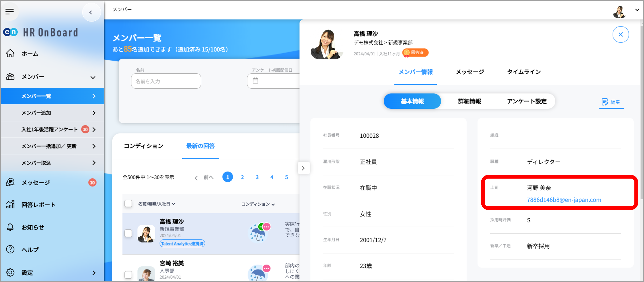Click the HR OnBoard logo
Viewport: 644px width, 282px height.
(x=41, y=32)
